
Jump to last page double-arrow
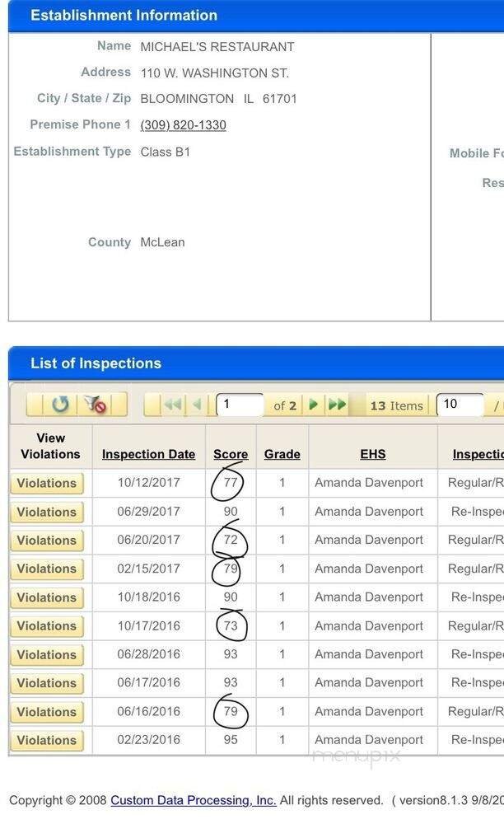coord(337,405)
